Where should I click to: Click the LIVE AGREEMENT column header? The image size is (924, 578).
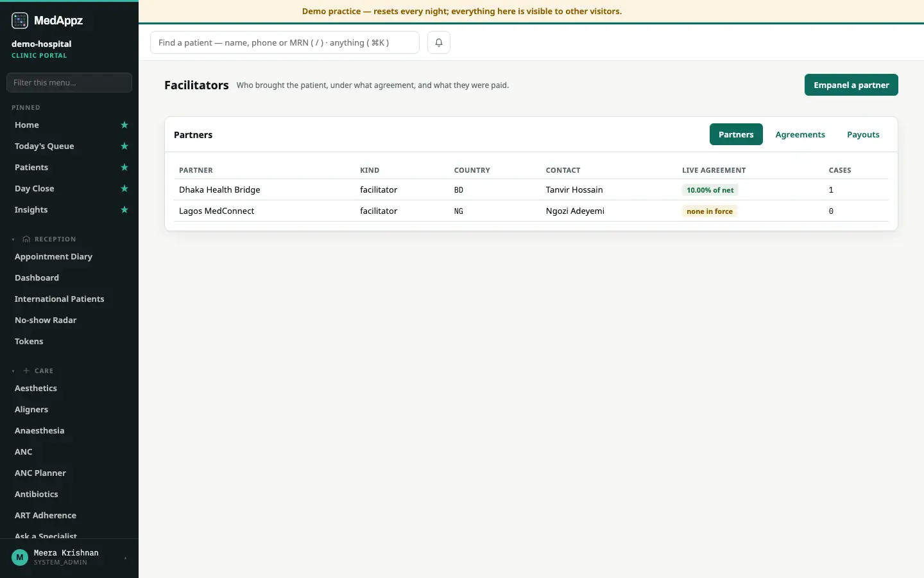click(714, 170)
